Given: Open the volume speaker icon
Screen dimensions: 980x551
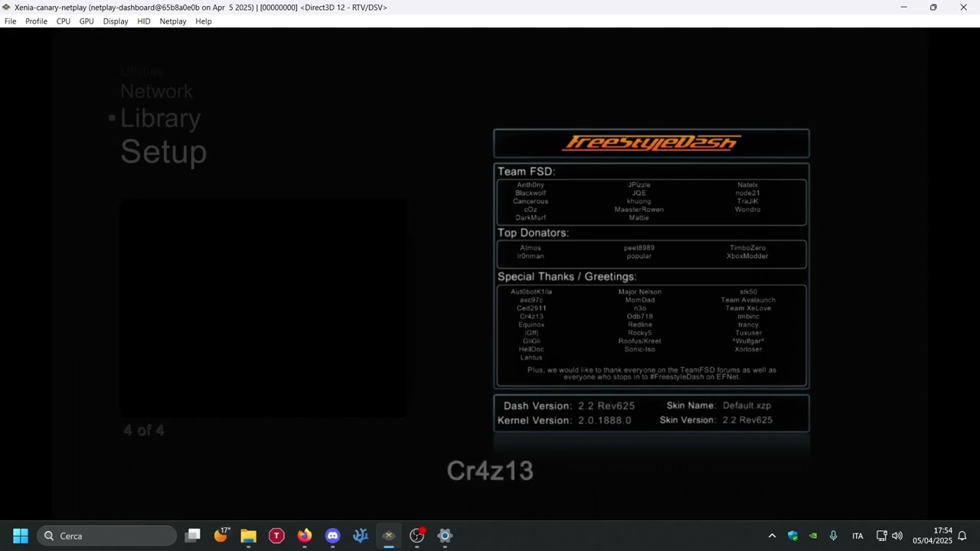Looking at the screenshot, I should tap(897, 536).
